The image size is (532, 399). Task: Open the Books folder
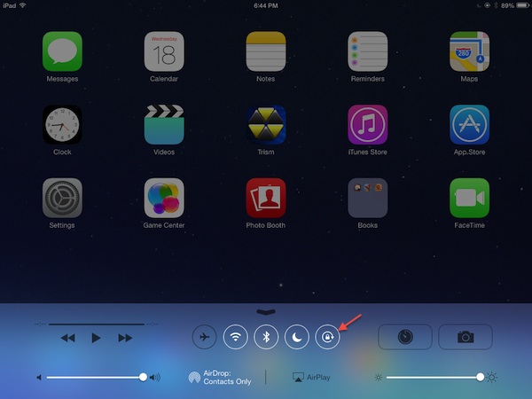click(x=367, y=198)
